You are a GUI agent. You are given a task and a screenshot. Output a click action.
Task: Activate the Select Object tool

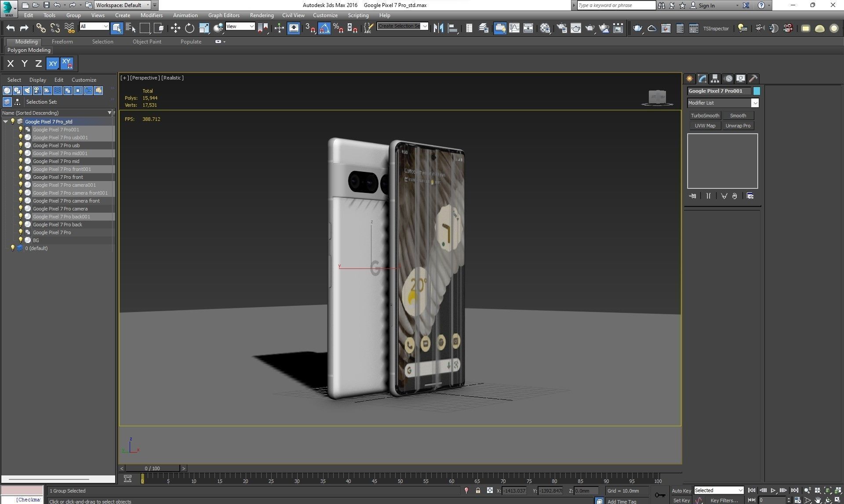117,28
